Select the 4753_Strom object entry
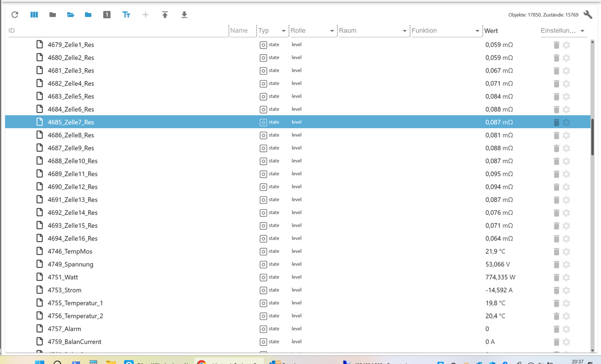 [x=65, y=290]
